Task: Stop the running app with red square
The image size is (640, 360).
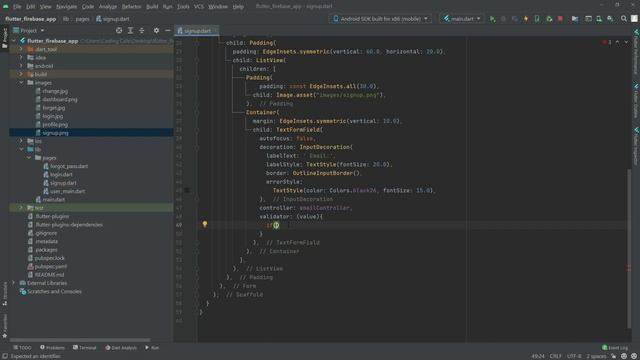Action: point(560,19)
